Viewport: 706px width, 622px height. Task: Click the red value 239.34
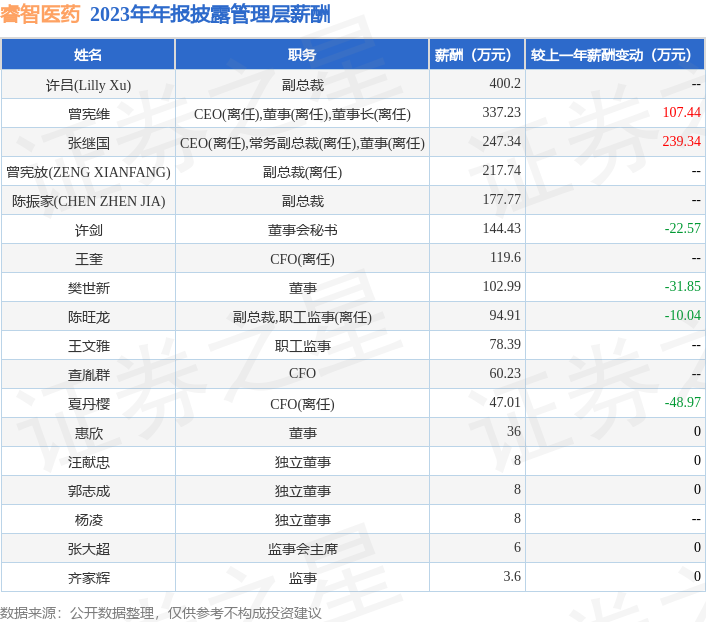pos(681,142)
